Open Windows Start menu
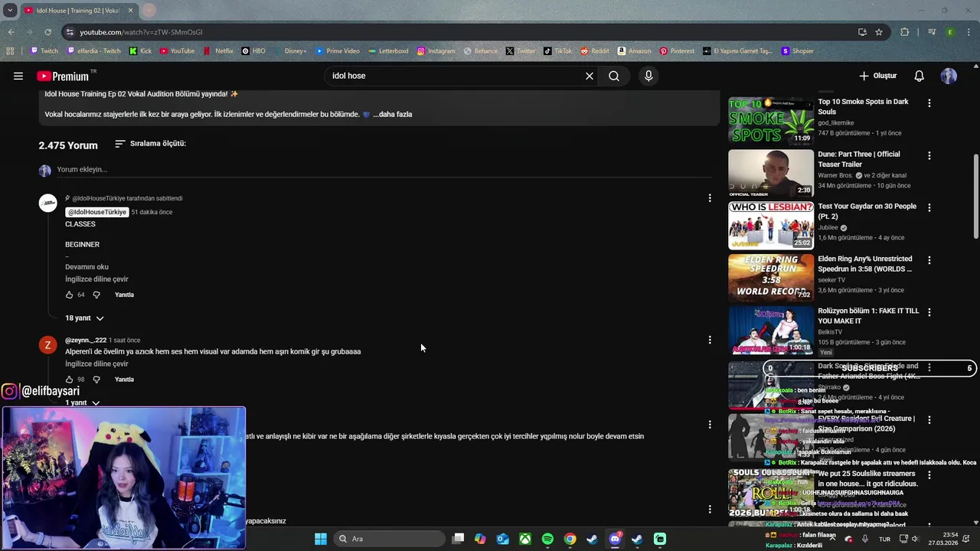 (321, 539)
